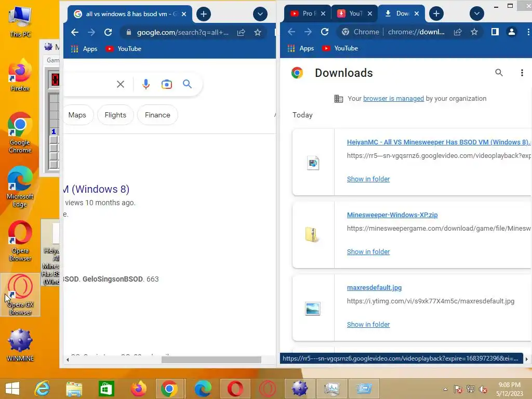Open the browser is managed link
Screen dimensions: 532x399
tap(393, 98)
